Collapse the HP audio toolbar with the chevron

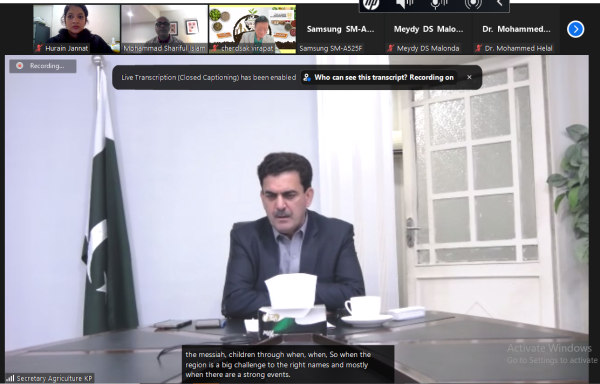pyautogui.click(x=499, y=3)
